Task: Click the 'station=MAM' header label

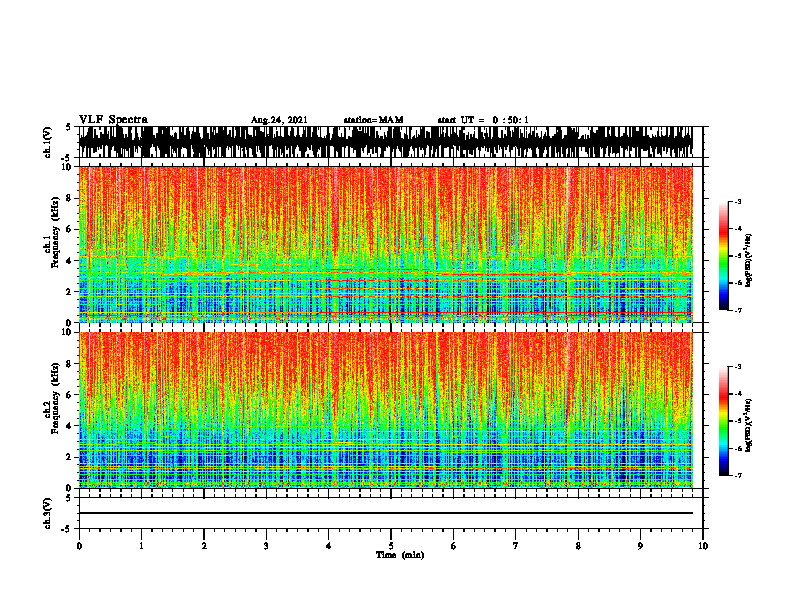Action: click(x=373, y=120)
